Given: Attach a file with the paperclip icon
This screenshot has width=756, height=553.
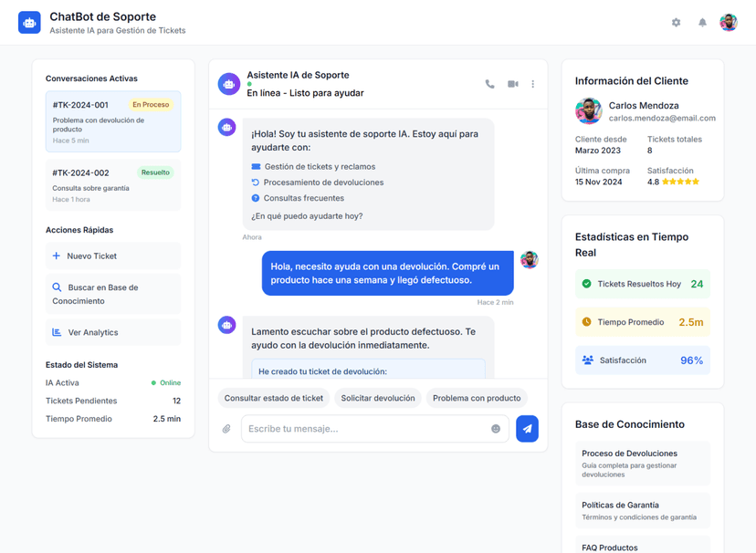Looking at the screenshot, I should coord(226,429).
